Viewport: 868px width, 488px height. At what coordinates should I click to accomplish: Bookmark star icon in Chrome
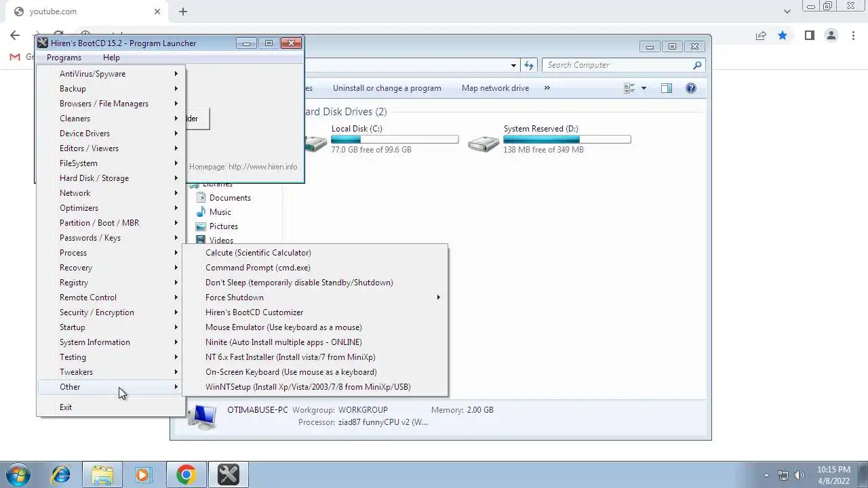(783, 35)
